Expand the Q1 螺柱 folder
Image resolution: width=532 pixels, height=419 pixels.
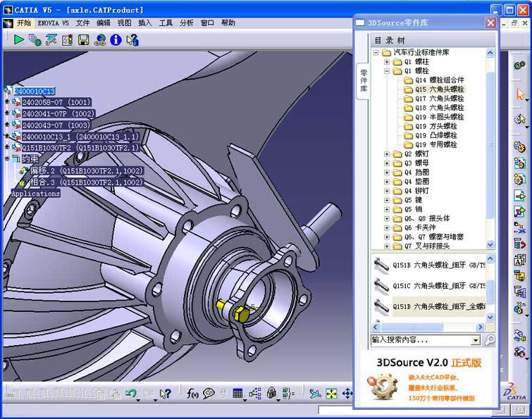pos(387,62)
